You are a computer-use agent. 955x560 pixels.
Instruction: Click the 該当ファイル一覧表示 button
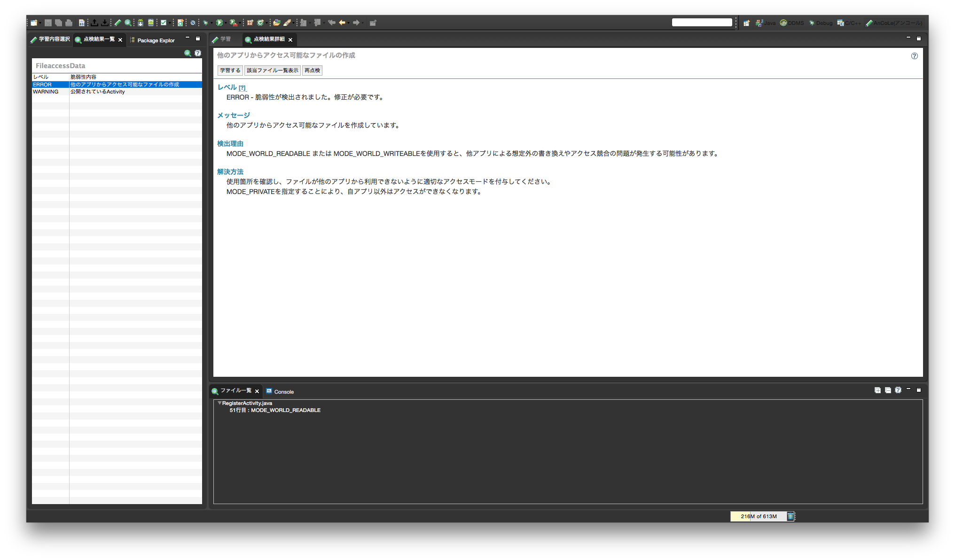273,70
